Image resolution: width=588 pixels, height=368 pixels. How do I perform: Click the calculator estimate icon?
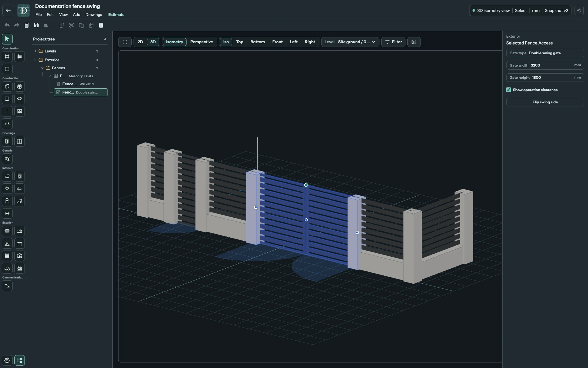pos(27,25)
